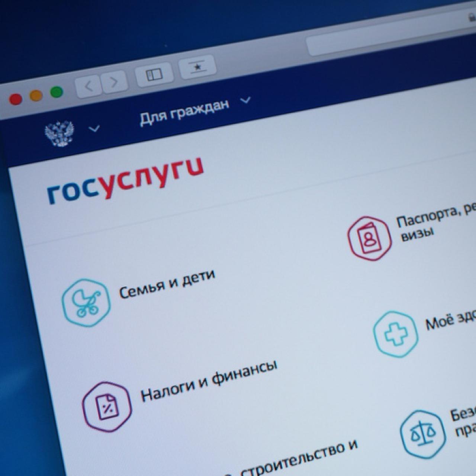Click the baby stroller family icon
Screen dimensions: 476x476
[86, 303]
